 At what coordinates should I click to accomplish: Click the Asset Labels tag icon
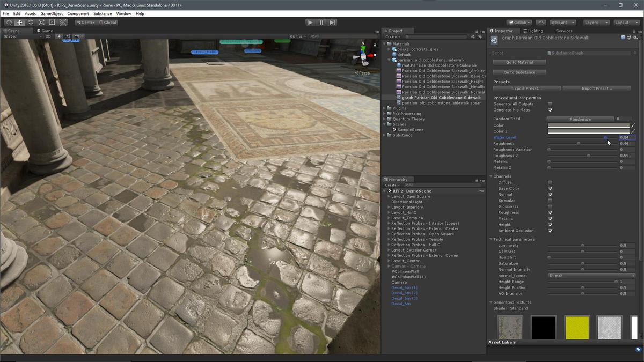(638, 349)
